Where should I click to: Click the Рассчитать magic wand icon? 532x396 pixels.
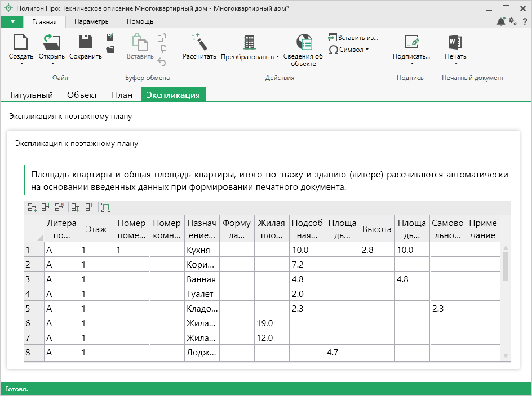click(x=200, y=43)
